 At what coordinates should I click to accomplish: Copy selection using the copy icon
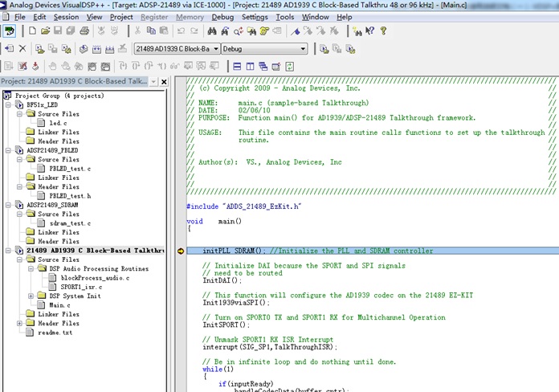click(x=151, y=31)
